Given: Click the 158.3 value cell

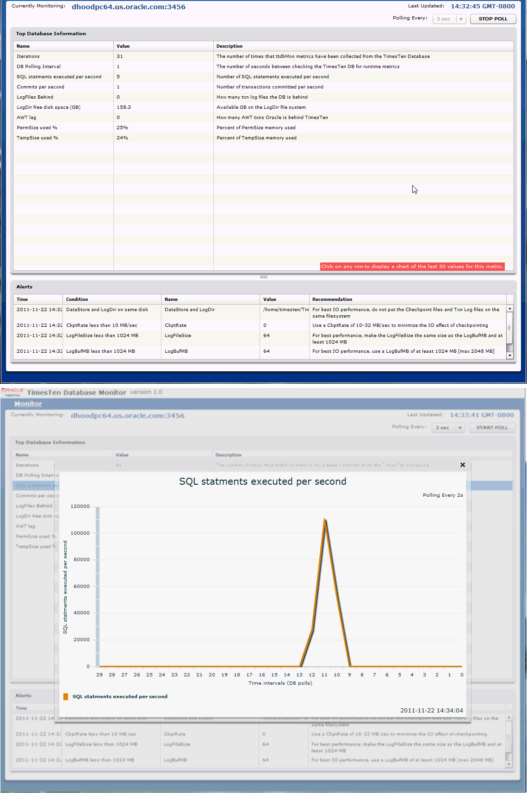Looking at the screenshot, I should (x=163, y=107).
